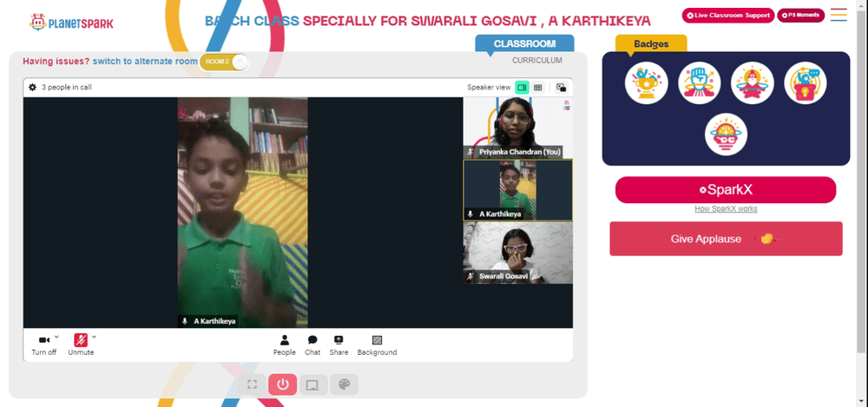
Task: Select the meditating guru badge
Action: 753,83
